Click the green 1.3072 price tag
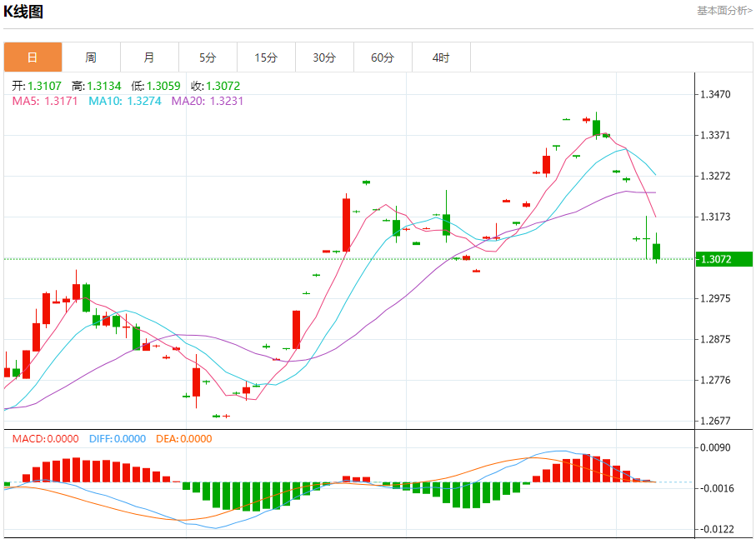 (723, 259)
